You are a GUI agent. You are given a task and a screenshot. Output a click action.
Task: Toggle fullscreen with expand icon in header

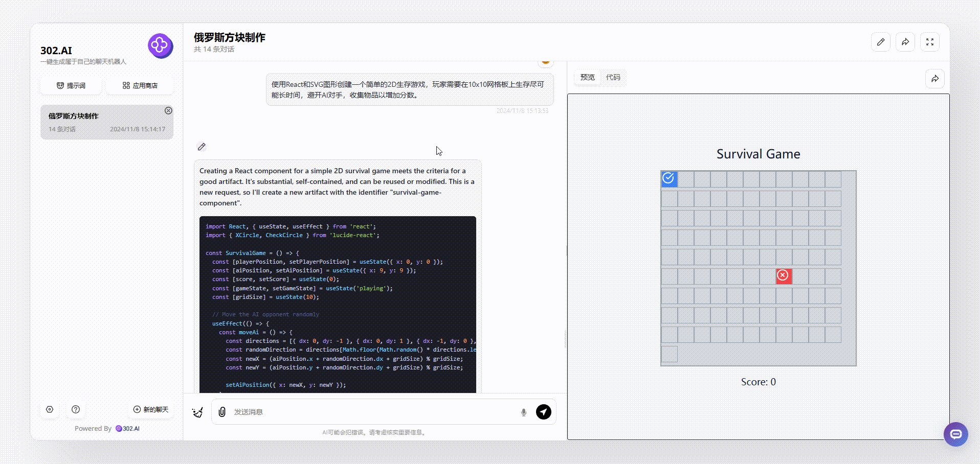pos(930,42)
